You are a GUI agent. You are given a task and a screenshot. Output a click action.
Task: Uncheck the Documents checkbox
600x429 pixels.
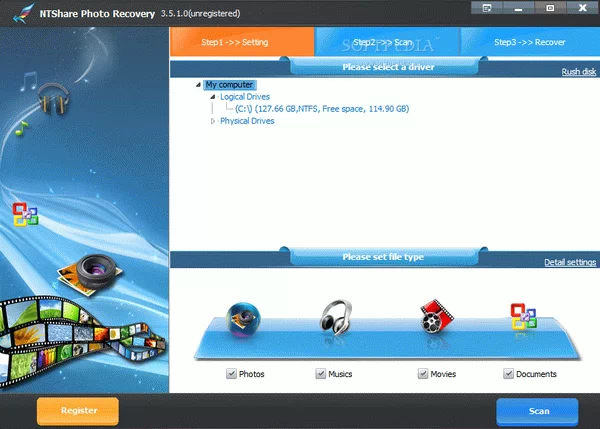[x=508, y=374]
